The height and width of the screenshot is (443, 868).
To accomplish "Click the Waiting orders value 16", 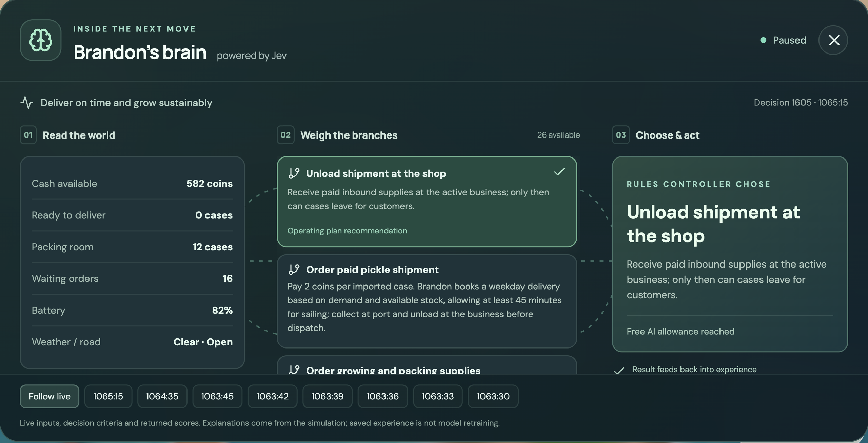I will [x=228, y=278].
